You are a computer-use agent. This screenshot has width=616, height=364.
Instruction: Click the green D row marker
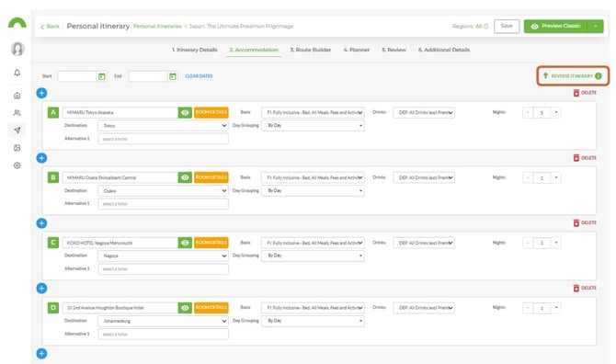tap(53, 308)
